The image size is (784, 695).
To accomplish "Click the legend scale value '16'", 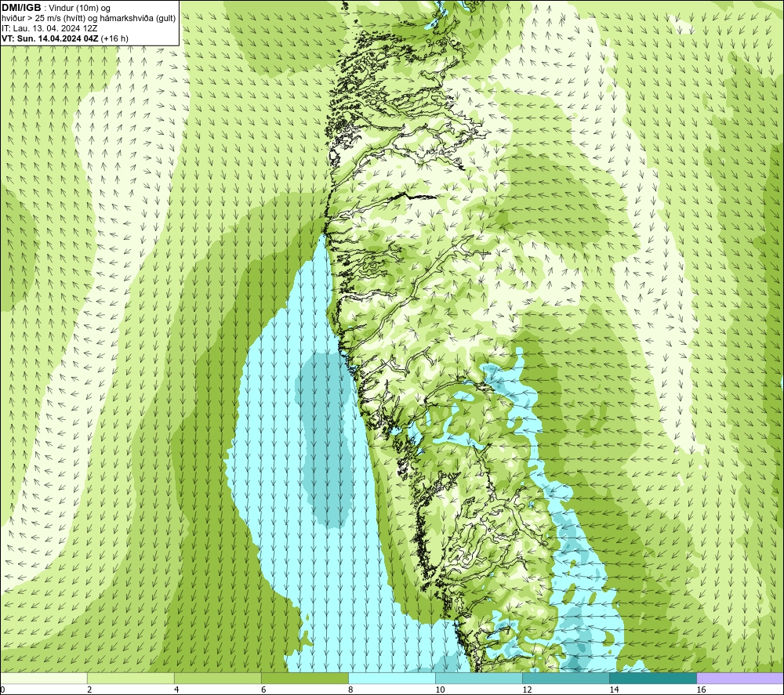I will click(701, 690).
